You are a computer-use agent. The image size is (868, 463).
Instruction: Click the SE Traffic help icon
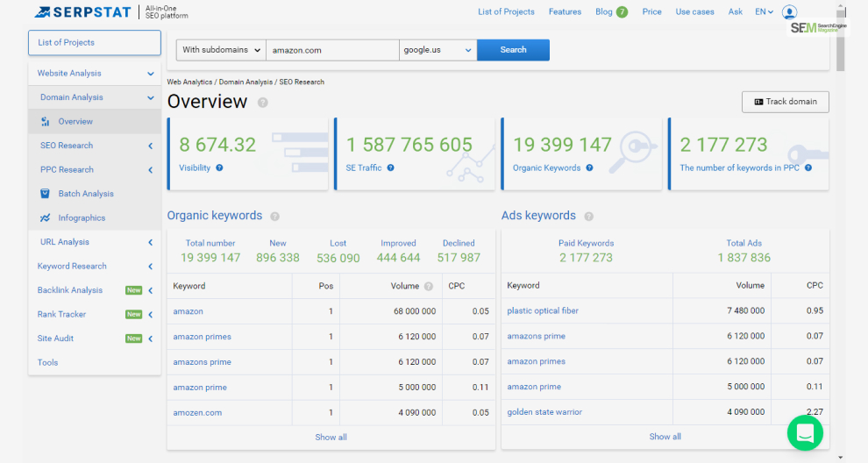tap(391, 167)
